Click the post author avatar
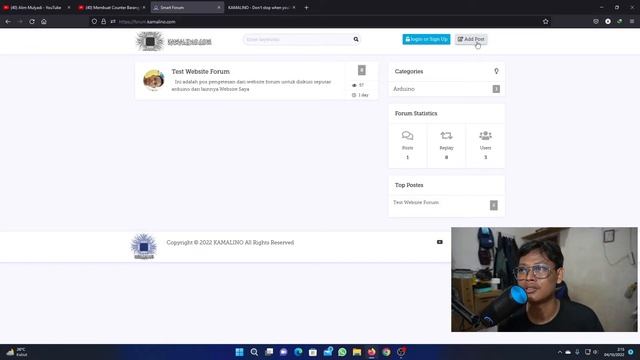This screenshot has width=640, height=360. 154,80
